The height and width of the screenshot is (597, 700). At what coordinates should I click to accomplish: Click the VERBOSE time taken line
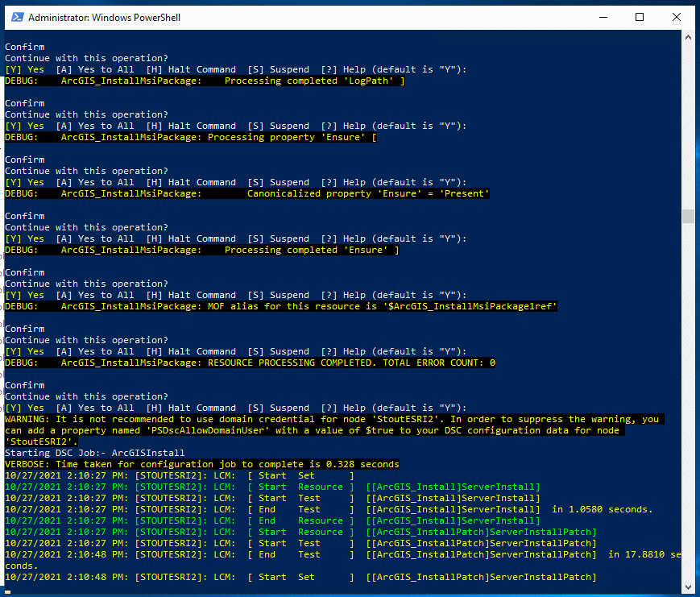(201, 464)
